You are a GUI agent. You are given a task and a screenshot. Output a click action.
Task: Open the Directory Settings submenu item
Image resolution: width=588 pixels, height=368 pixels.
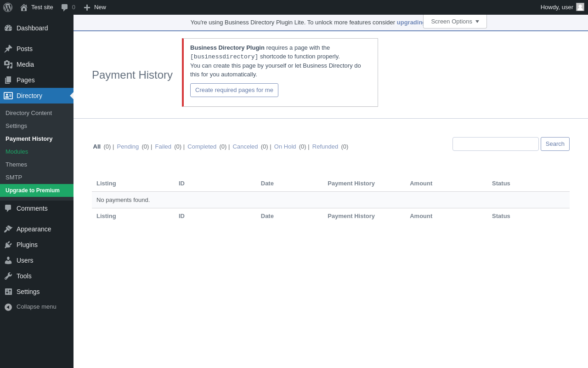click(16, 126)
